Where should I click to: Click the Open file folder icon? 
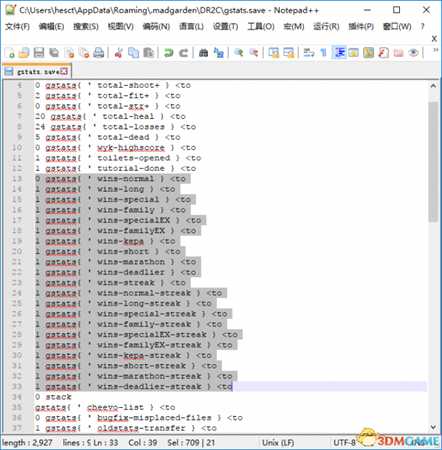[x=24, y=52]
